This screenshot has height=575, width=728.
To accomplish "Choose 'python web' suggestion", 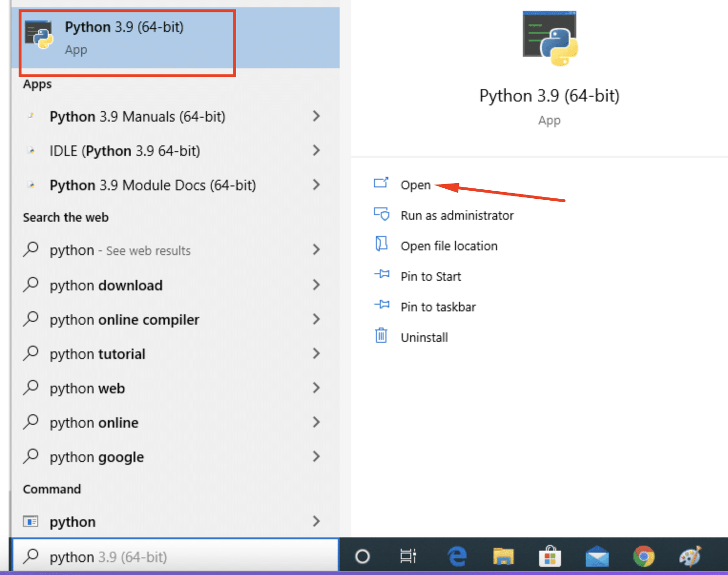I will point(175,388).
